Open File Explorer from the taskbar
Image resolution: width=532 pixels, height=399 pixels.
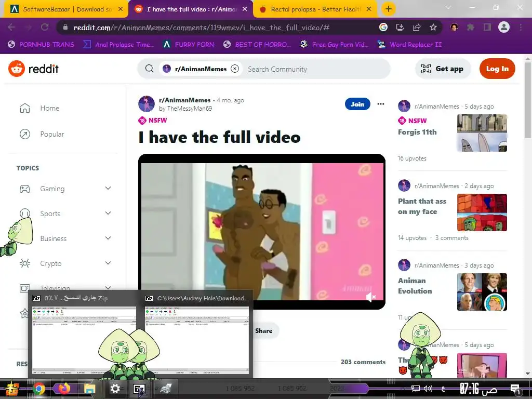click(89, 389)
